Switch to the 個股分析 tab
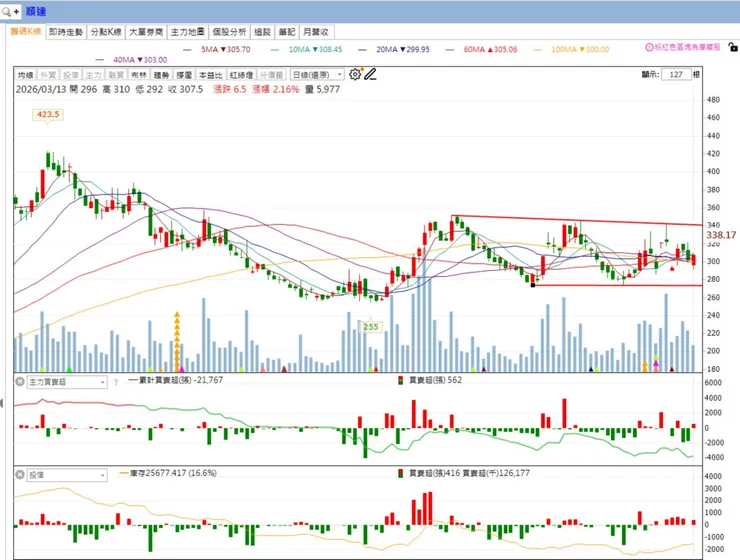 (x=229, y=32)
